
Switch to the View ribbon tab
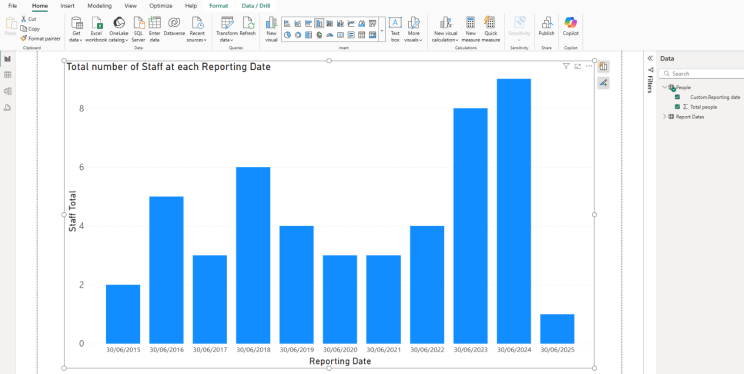coord(130,6)
